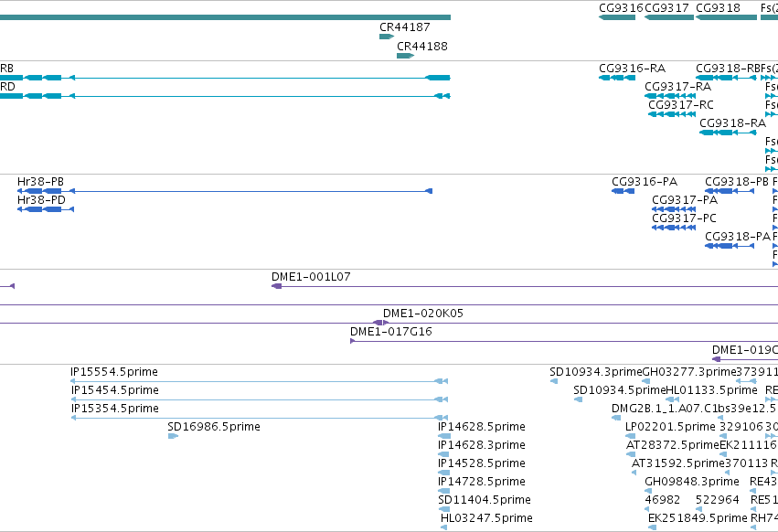Select transcript CG9316-RA
Viewport: 778px width, 532px height.
tap(632, 69)
